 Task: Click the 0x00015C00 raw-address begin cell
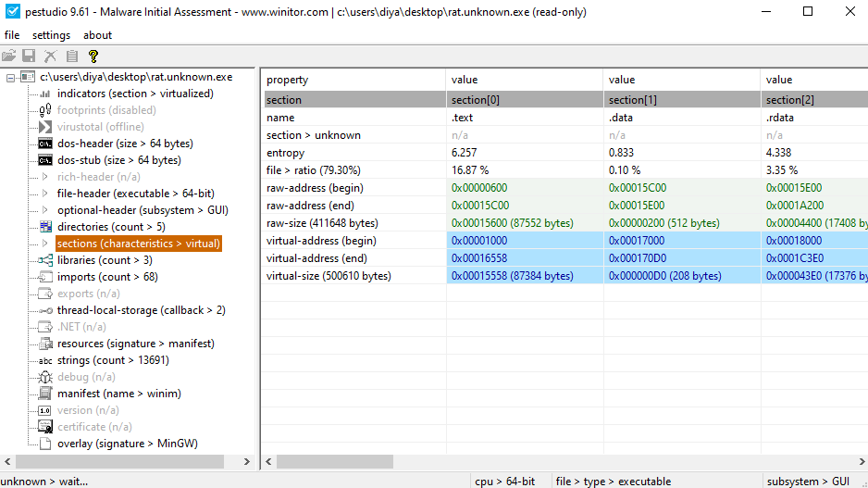coord(682,188)
